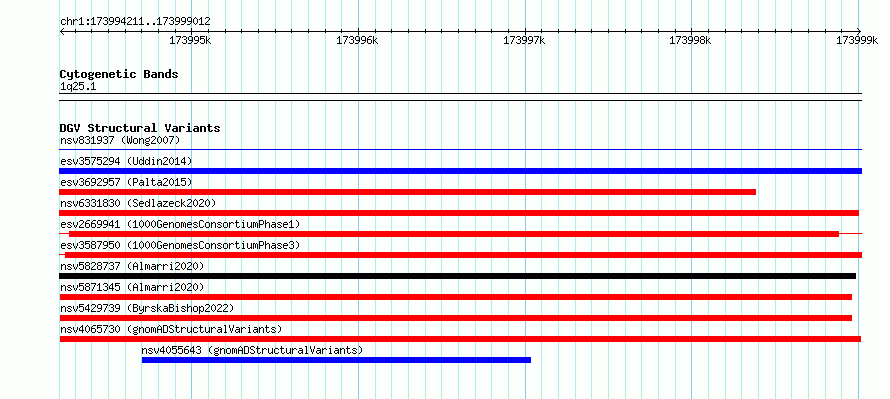Click the 173998k ruler label
The width and height of the screenshot is (890, 399).
[x=691, y=40]
